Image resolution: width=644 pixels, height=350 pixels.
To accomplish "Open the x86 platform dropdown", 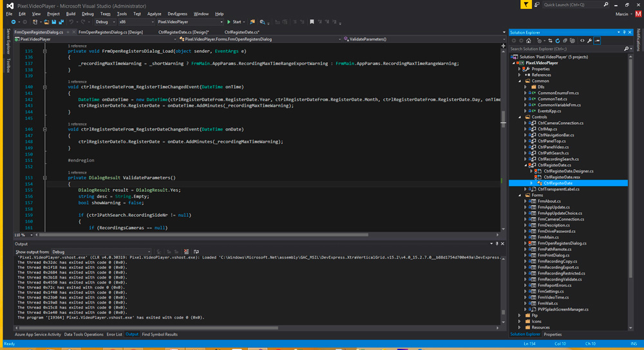I will pyautogui.click(x=137, y=22).
